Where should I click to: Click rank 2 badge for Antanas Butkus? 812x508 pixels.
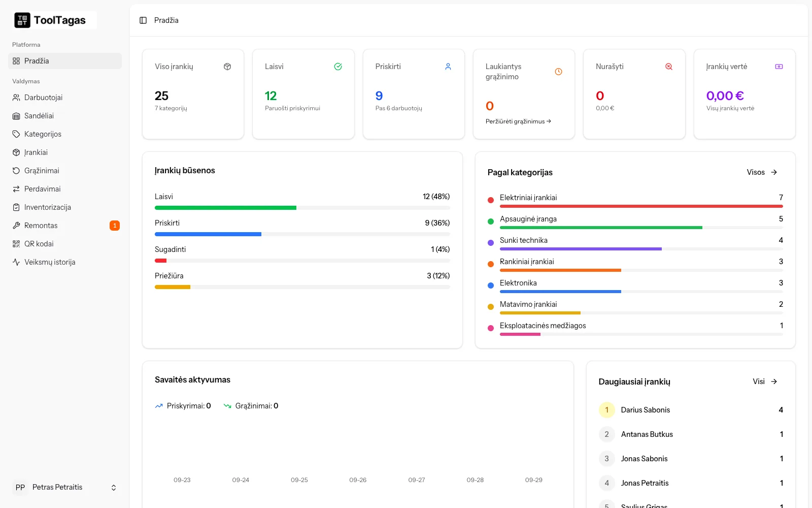click(x=607, y=434)
